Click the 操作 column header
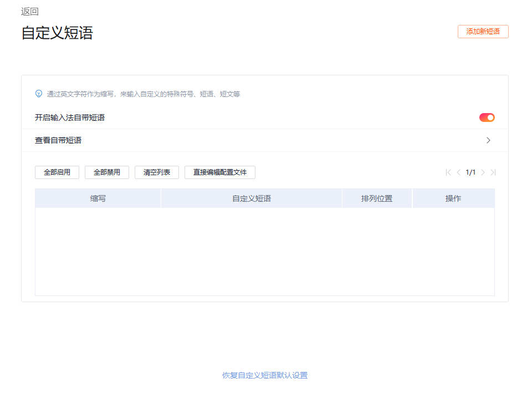 coord(453,198)
